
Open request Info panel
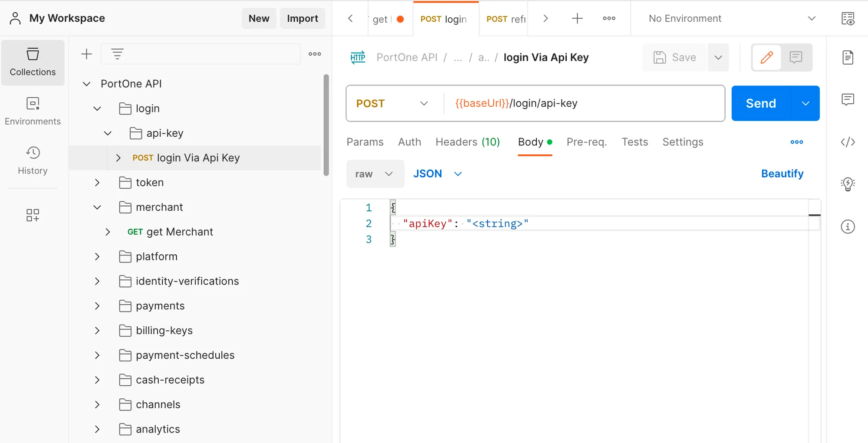tap(848, 226)
